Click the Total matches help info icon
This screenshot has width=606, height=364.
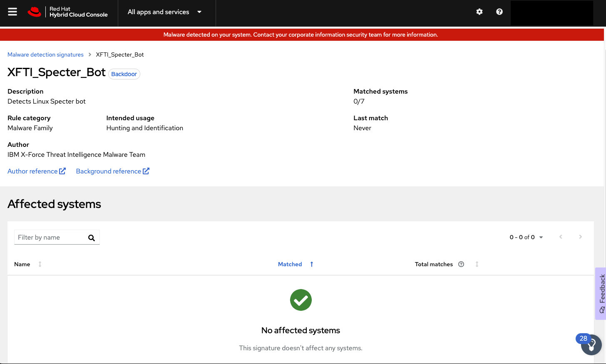pos(461,264)
